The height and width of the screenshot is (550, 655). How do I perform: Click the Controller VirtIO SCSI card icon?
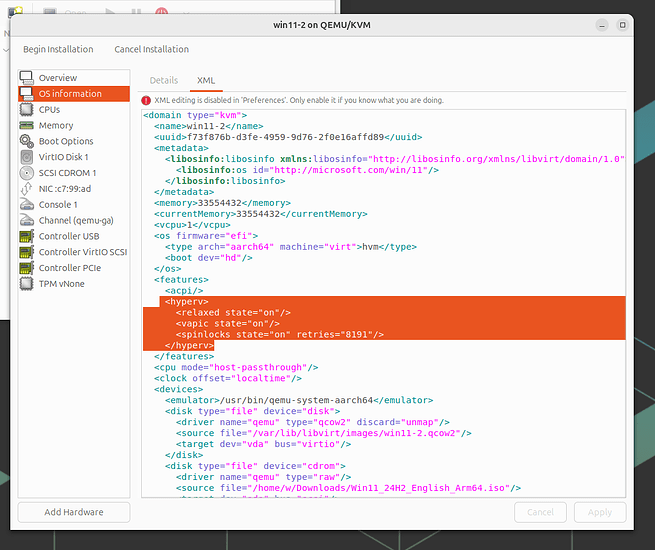[x=26, y=252]
